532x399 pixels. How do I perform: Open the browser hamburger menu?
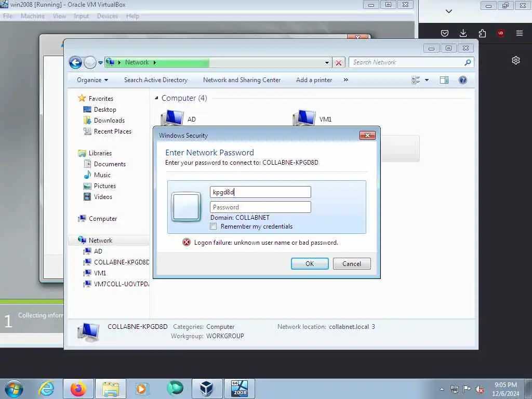point(520,33)
